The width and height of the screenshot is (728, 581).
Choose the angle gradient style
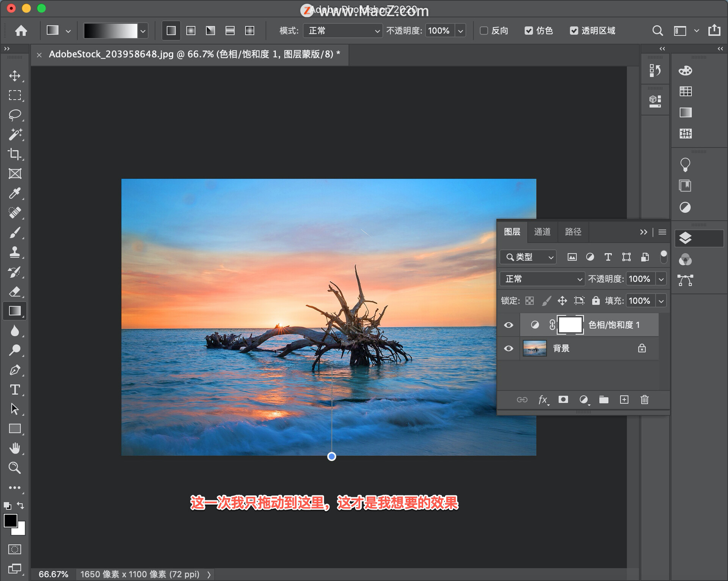tap(210, 31)
